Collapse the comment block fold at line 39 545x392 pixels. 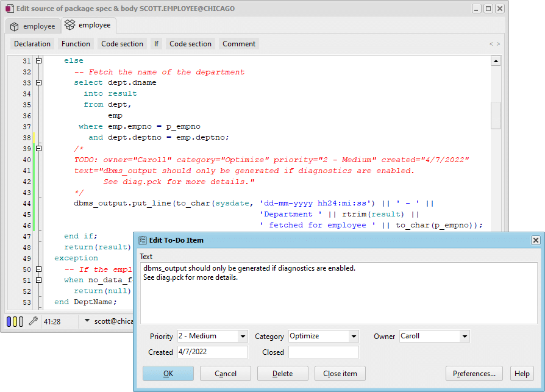[39, 148]
